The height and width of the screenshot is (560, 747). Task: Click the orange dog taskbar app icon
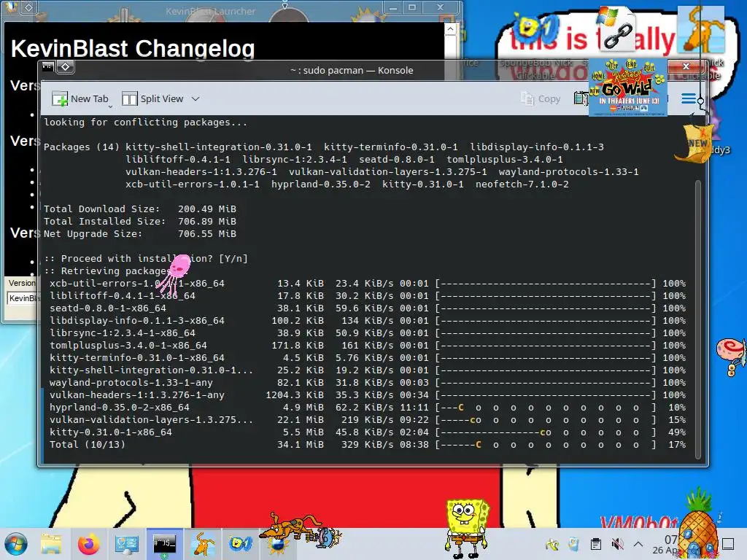tap(203, 544)
